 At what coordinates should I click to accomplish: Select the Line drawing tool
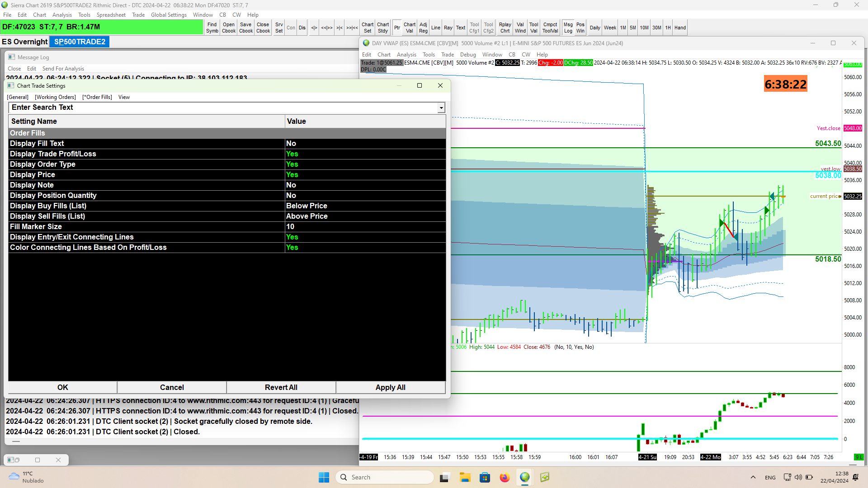coord(435,28)
